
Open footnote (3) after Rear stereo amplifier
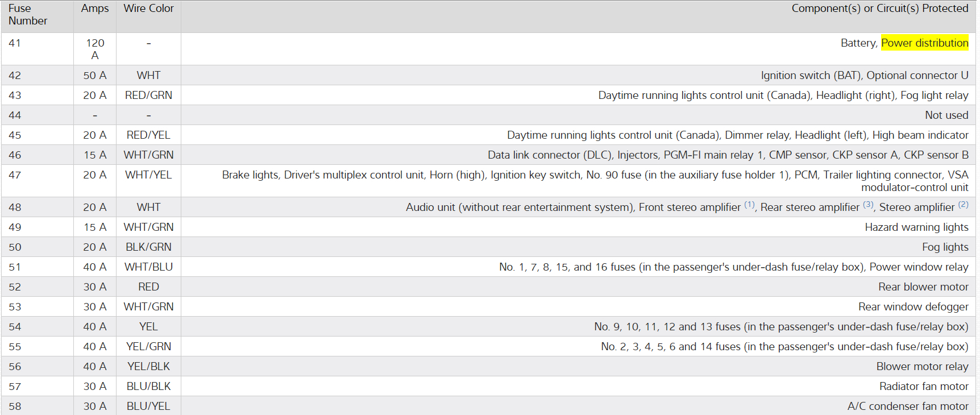[x=868, y=205]
